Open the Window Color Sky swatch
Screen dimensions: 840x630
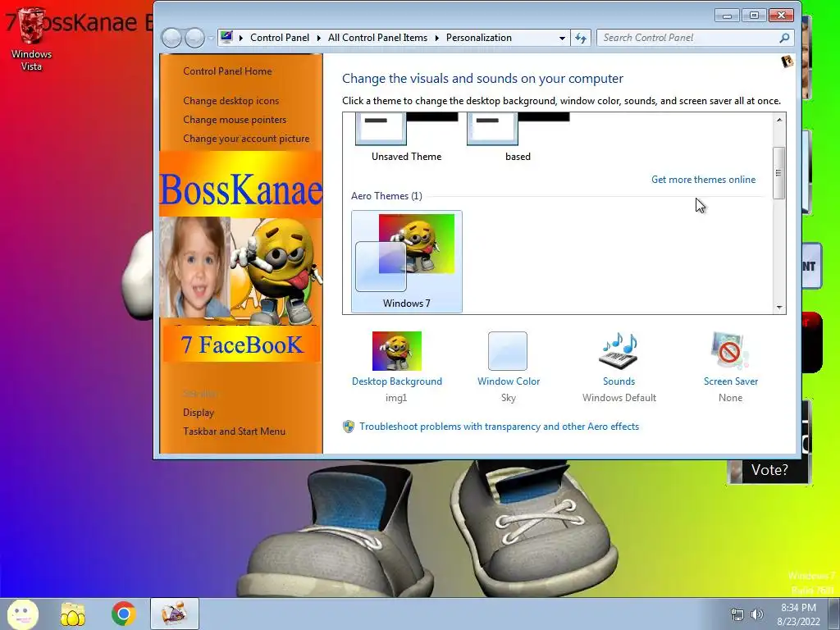tap(507, 351)
